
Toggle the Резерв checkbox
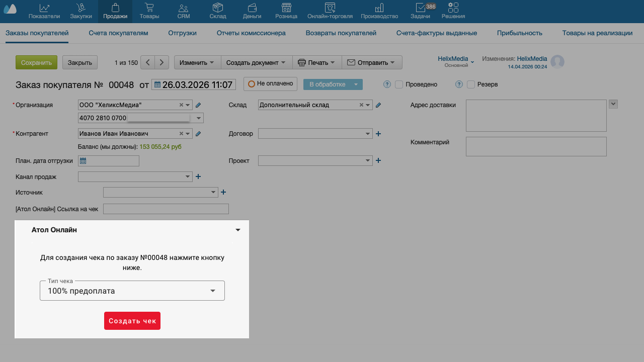[x=471, y=84]
